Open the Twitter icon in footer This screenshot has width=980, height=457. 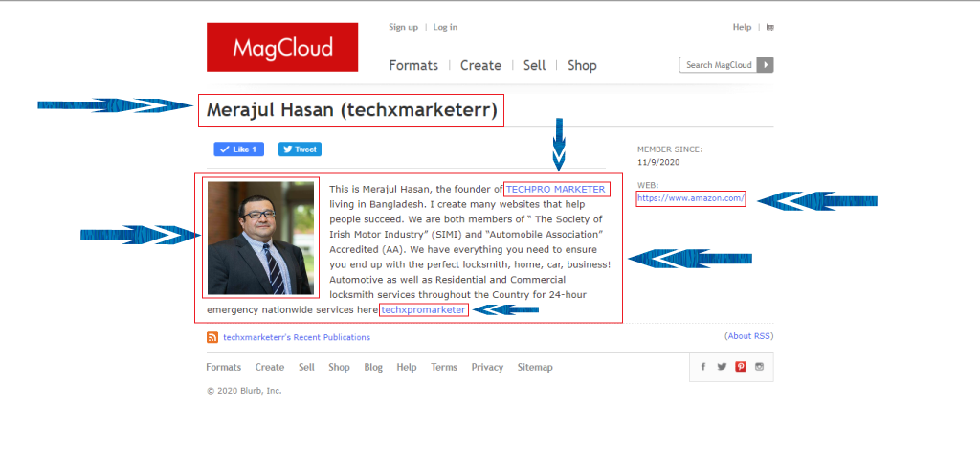tap(722, 367)
